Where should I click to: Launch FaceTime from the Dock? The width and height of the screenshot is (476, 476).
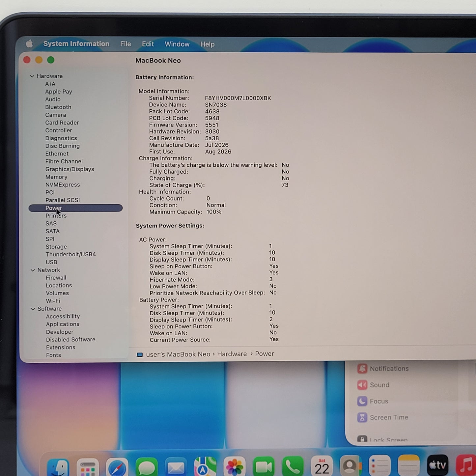264,466
